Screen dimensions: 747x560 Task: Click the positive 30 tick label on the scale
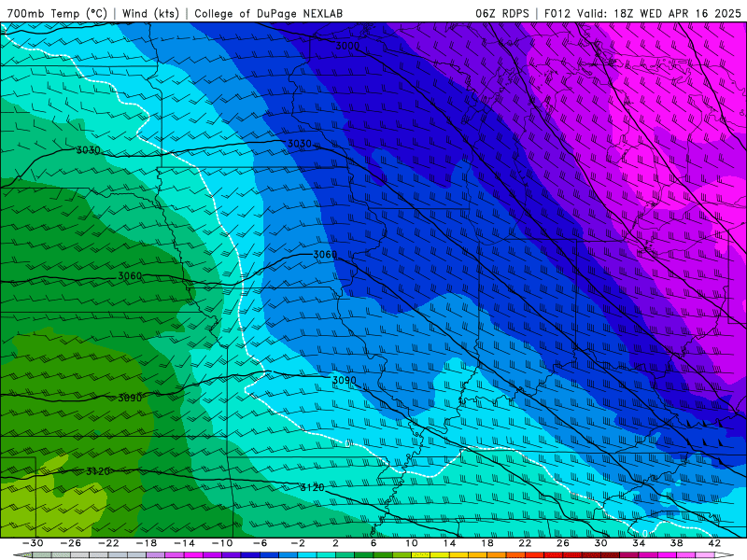click(x=600, y=543)
